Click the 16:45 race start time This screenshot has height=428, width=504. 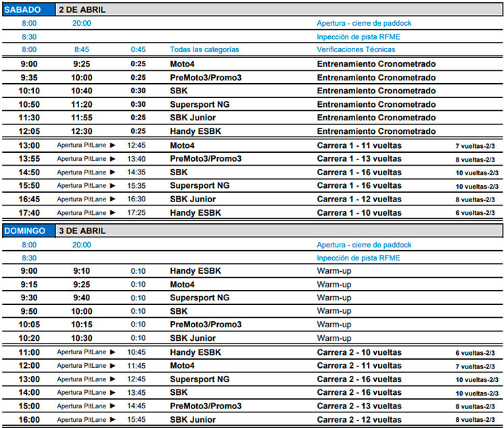(29, 199)
